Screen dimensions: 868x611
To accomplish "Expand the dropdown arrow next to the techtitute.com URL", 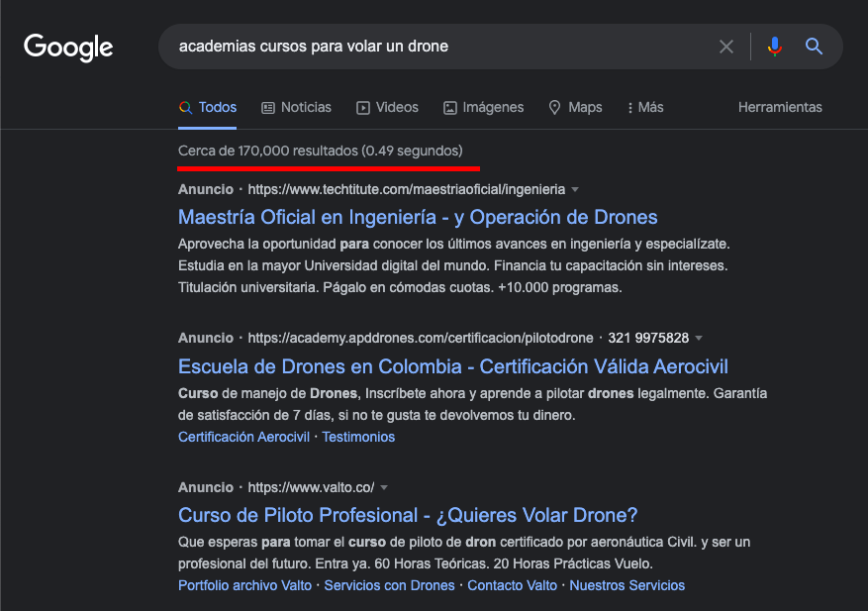I will pyautogui.click(x=575, y=190).
